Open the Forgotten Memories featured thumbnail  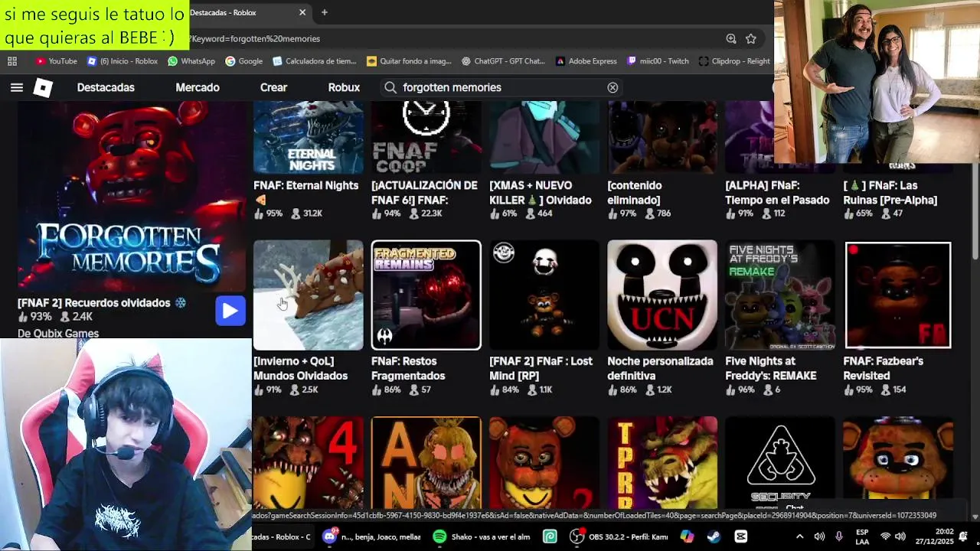pos(132,197)
